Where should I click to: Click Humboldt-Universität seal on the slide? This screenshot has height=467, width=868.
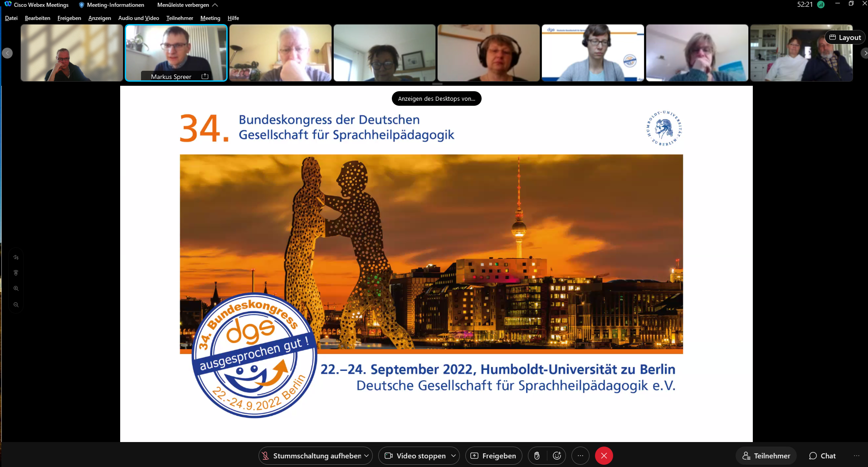[664, 128]
